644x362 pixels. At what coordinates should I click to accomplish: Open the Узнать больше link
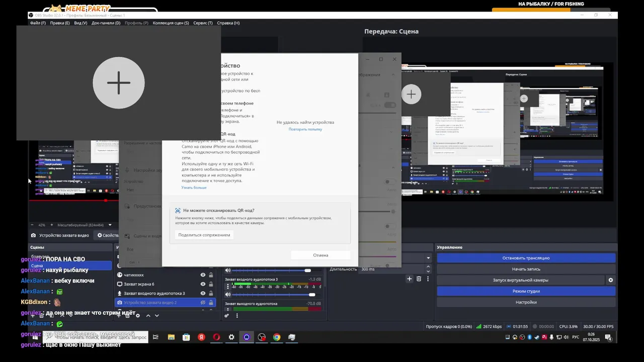[194, 188]
